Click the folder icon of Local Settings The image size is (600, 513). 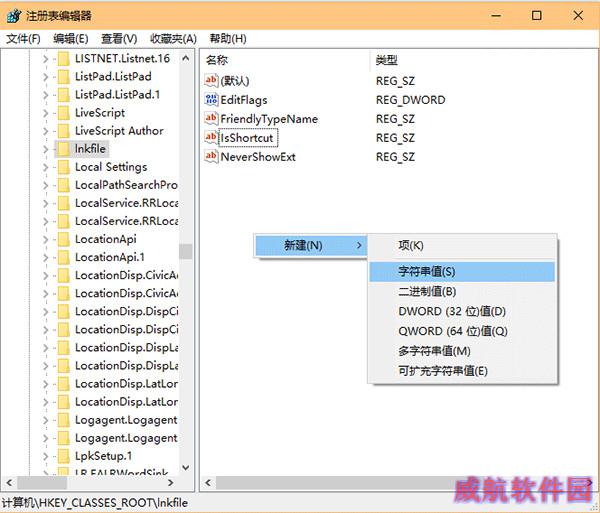(x=64, y=167)
